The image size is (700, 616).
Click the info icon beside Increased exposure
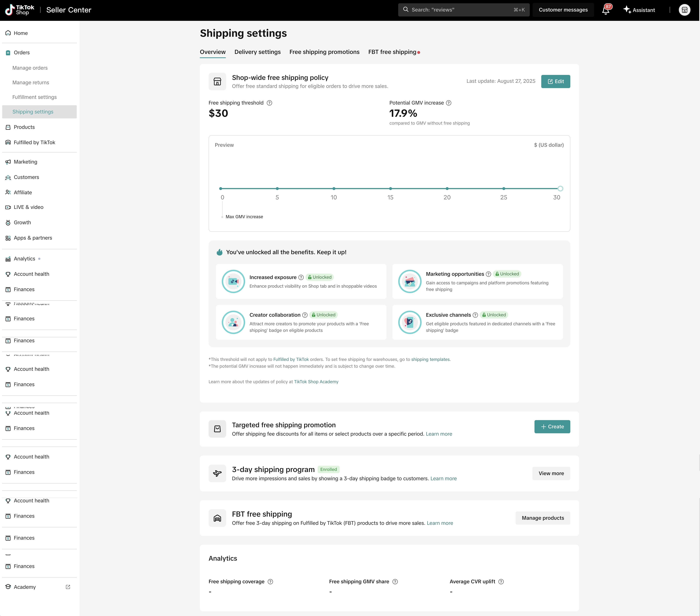coord(301,277)
